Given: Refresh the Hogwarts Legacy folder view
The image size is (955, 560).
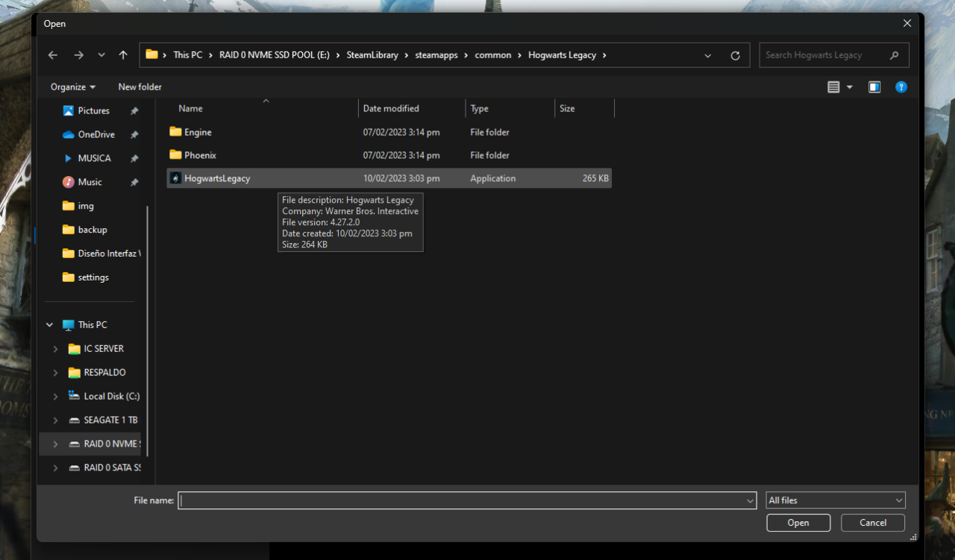Looking at the screenshot, I should (735, 55).
